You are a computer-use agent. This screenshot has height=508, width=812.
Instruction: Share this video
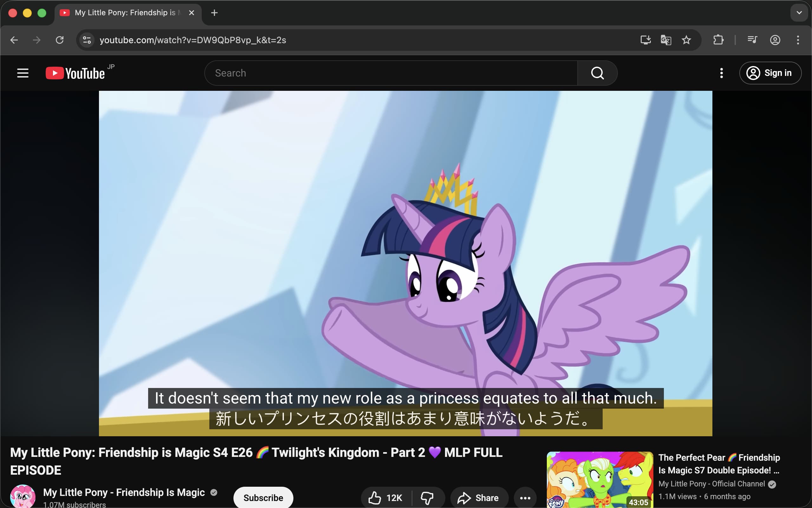click(x=479, y=498)
